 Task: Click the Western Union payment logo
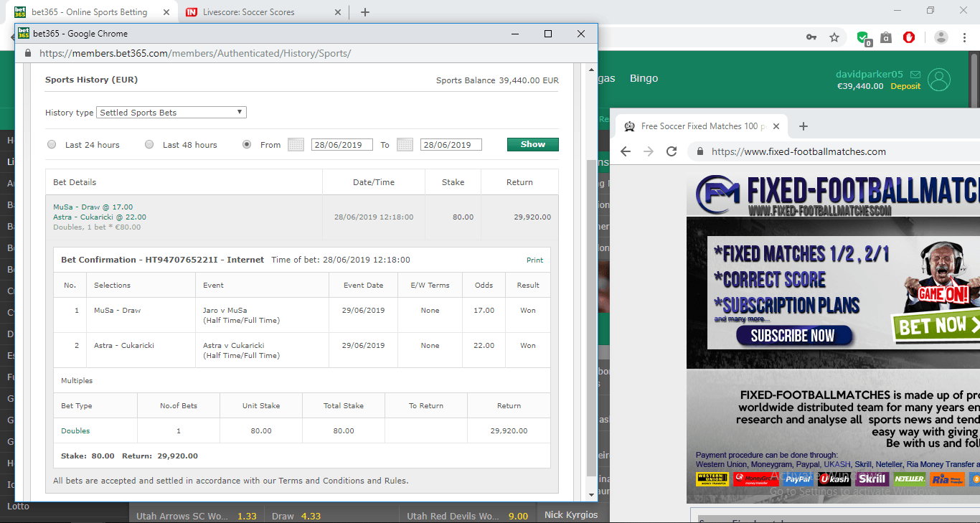click(711, 479)
